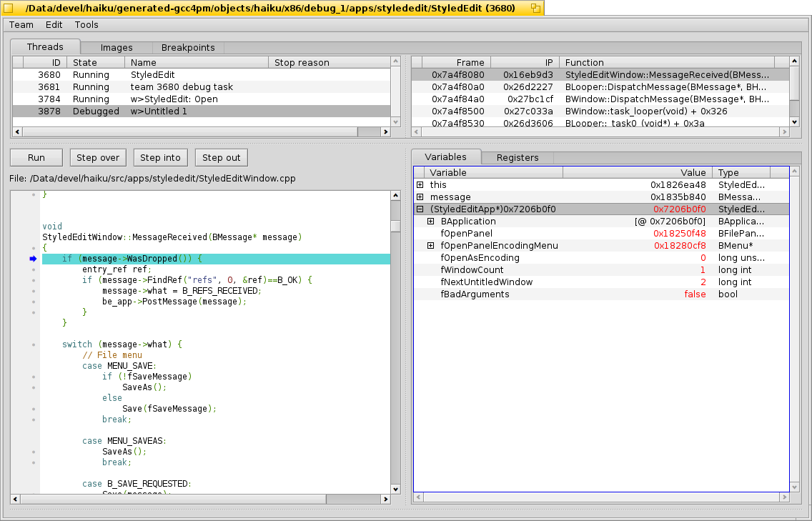Image resolution: width=812 pixels, height=521 pixels.
Task: Open the Tools menu
Action: pyautogui.click(x=86, y=25)
